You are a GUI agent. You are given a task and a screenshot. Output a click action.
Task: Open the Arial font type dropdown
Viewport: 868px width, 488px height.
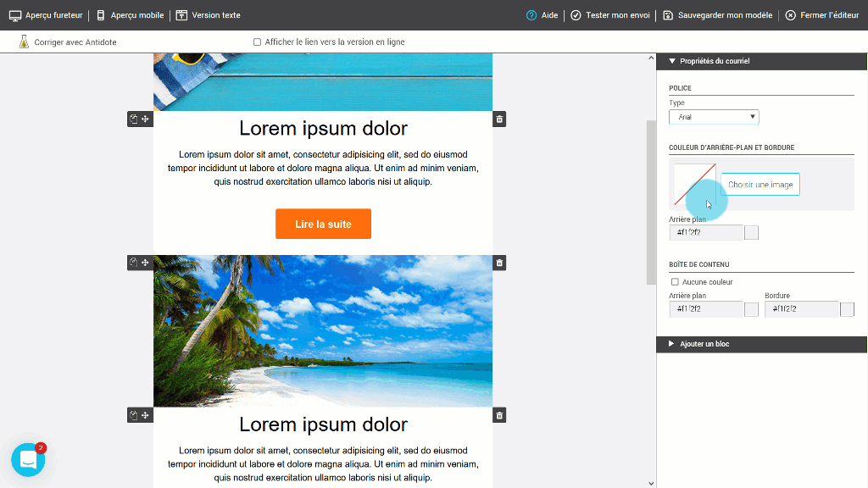pyautogui.click(x=714, y=117)
